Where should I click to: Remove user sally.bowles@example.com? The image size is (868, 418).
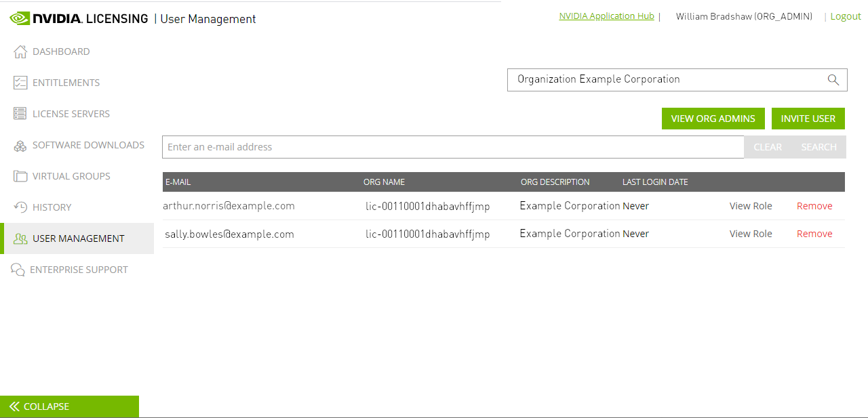814,233
